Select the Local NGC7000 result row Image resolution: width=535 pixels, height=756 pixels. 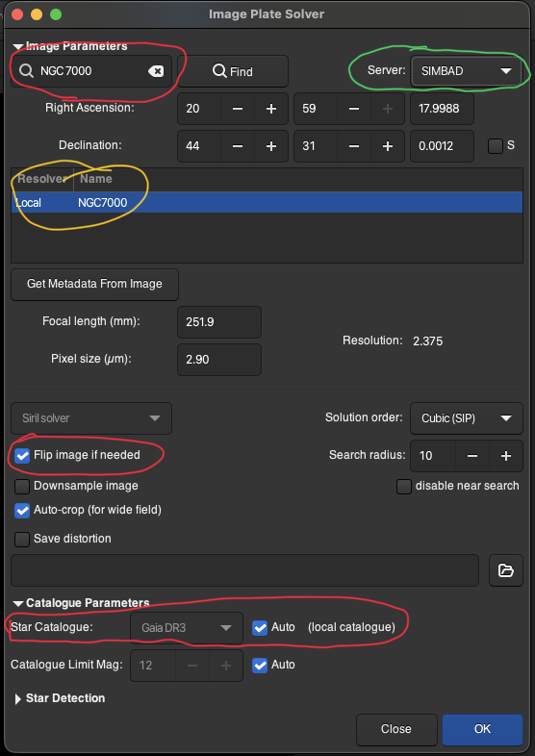pos(267,203)
